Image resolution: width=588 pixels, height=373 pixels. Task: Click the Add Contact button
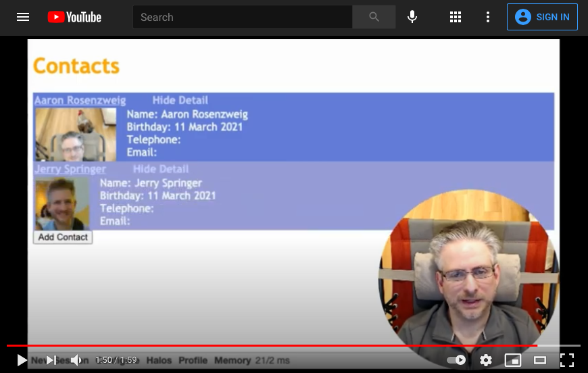click(x=63, y=237)
